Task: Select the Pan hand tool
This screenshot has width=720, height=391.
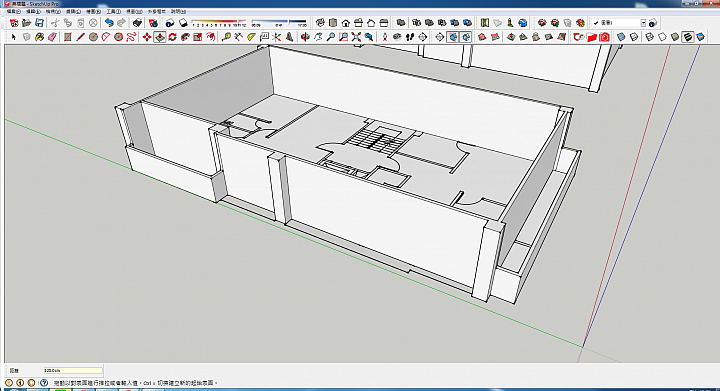Action: tap(318, 37)
